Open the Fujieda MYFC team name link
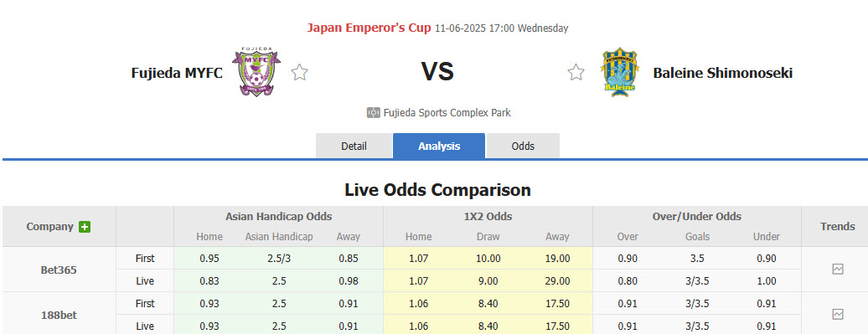The width and height of the screenshot is (868, 334). tap(177, 73)
